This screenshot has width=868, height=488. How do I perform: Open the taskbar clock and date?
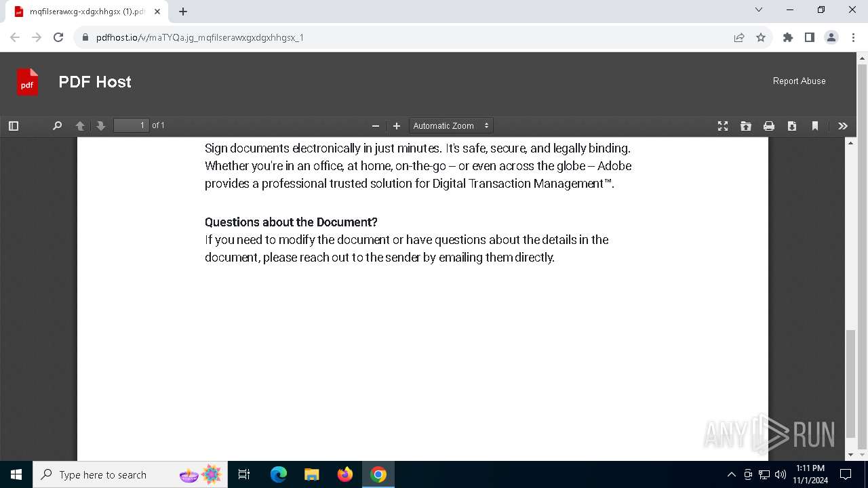coord(810,474)
